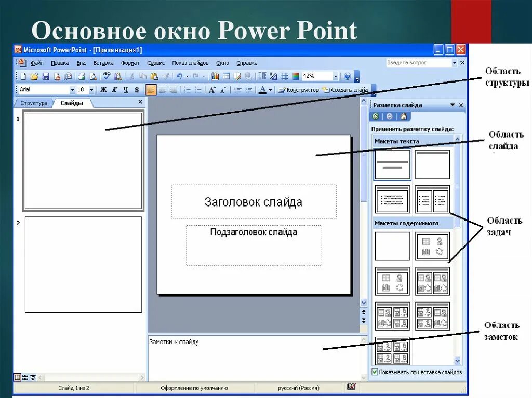The image size is (532, 398).
Task: Align text right with the Align Right icon
Action: 173,90
